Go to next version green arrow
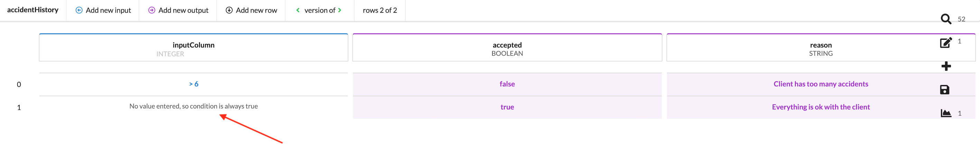This screenshot has height=152, width=980. coord(340,10)
